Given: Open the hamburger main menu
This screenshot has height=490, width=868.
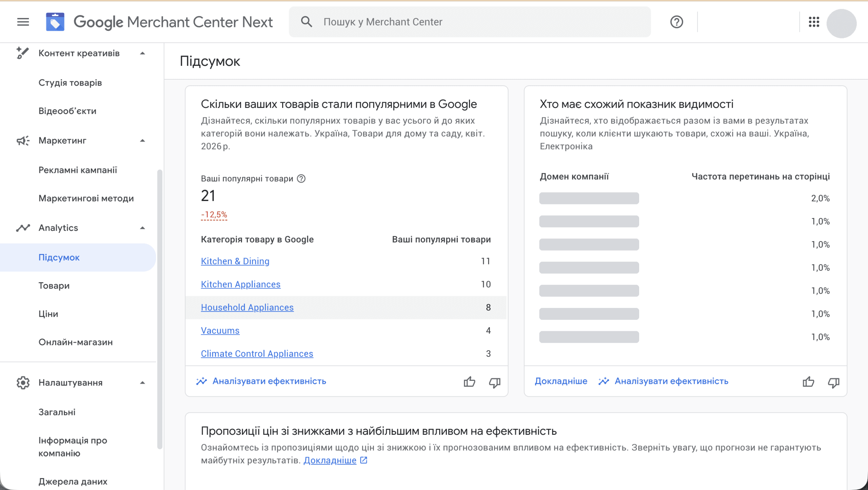Looking at the screenshot, I should 23,22.
